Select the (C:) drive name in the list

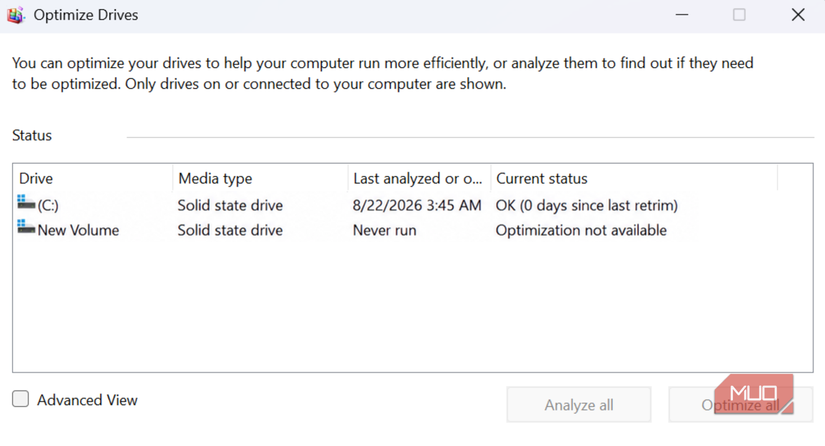pyautogui.click(x=48, y=205)
